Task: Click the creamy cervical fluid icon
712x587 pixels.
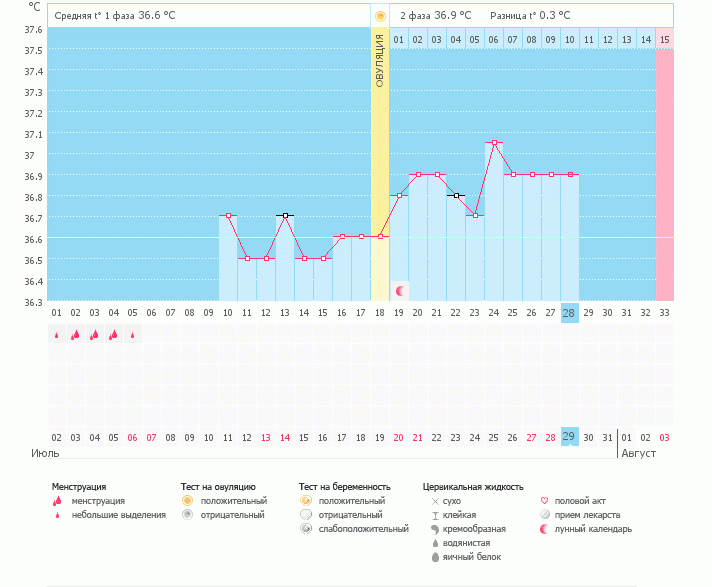Action: click(435, 529)
